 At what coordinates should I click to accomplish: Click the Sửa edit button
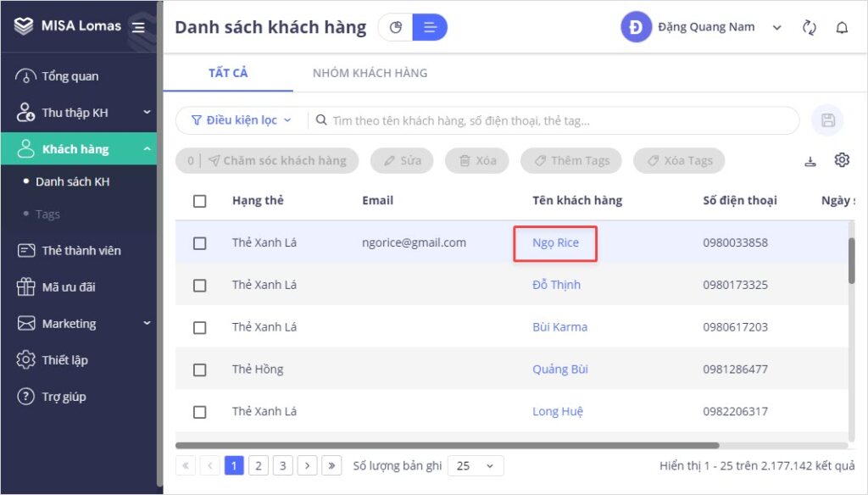pyautogui.click(x=402, y=160)
